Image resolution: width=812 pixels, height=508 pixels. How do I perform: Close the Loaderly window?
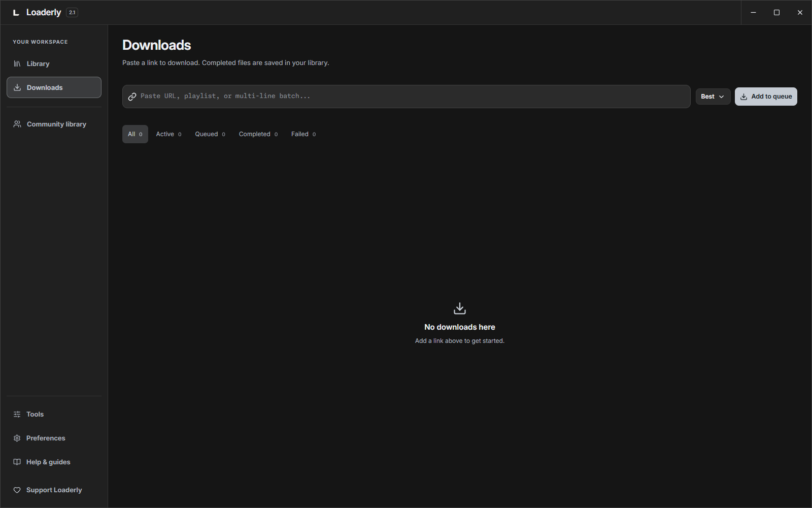800,12
